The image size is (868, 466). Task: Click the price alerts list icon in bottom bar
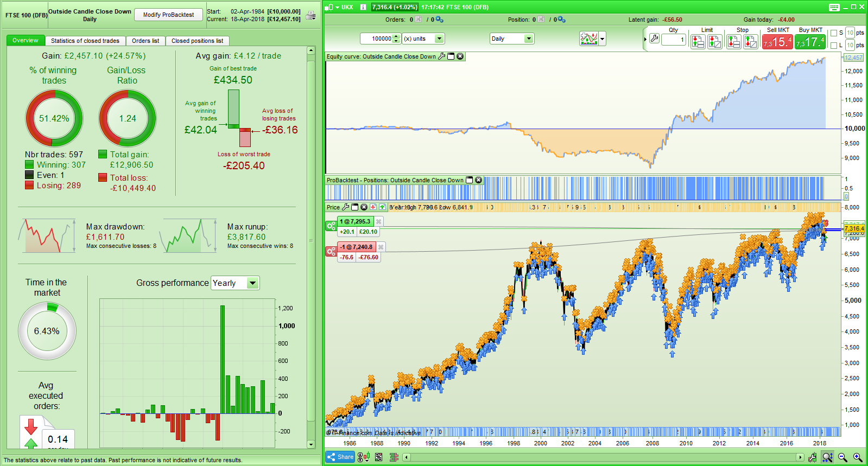tap(379, 457)
